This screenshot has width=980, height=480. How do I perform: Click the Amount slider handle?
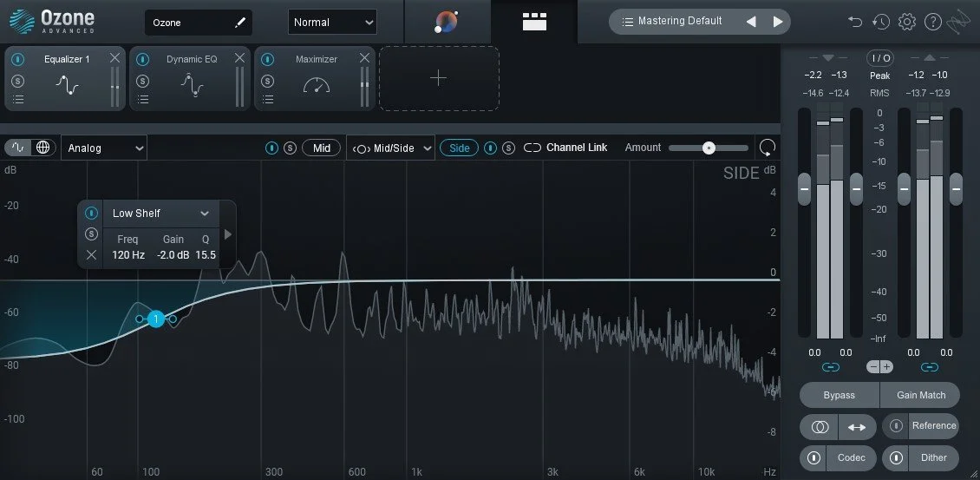click(x=709, y=148)
